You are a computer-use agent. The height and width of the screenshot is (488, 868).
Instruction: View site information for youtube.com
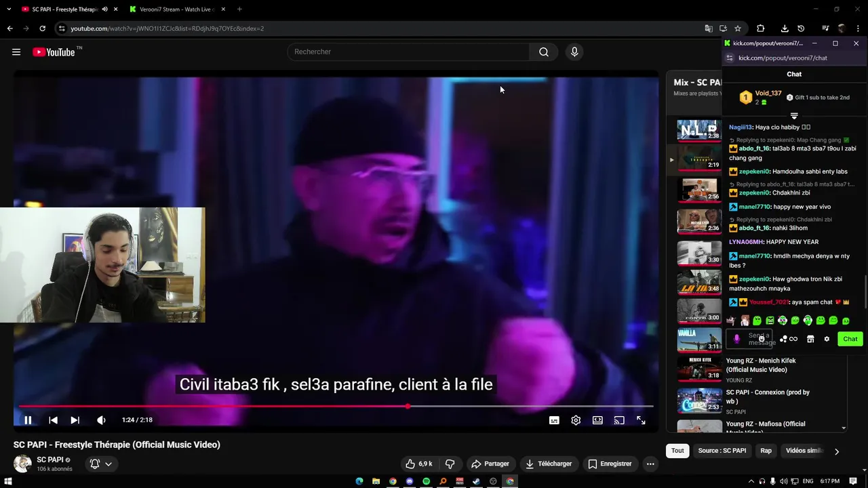pos(62,28)
